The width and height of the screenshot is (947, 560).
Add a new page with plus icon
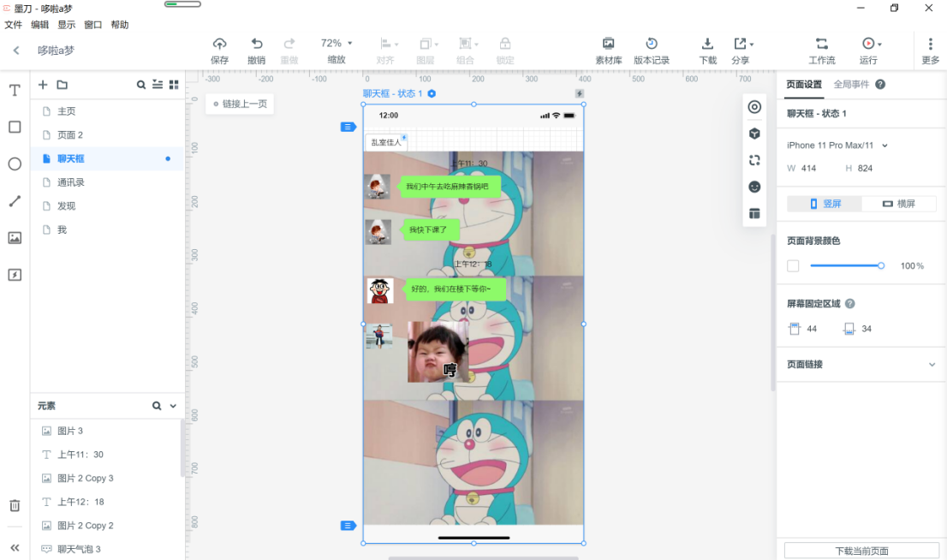[x=43, y=85]
